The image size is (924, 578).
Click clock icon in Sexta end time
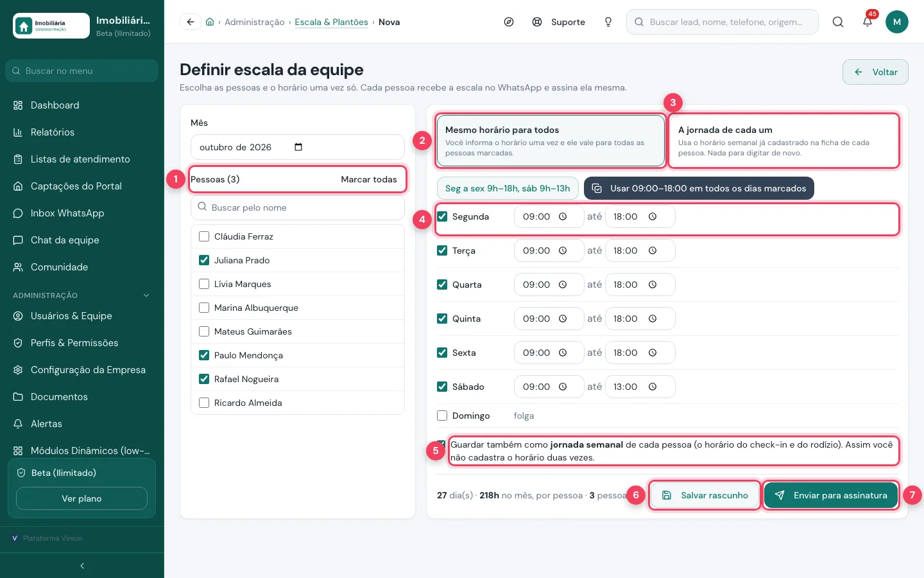tap(653, 353)
